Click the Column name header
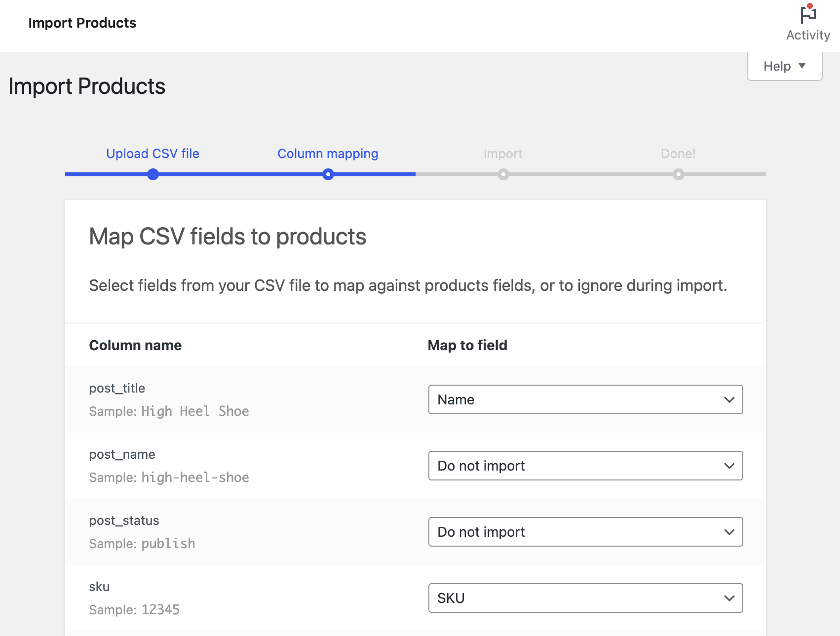 (135, 345)
